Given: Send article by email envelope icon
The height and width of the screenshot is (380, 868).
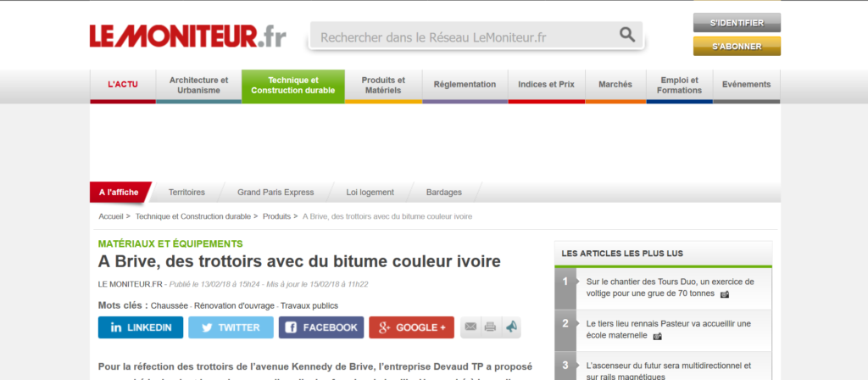Looking at the screenshot, I should click(470, 327).
